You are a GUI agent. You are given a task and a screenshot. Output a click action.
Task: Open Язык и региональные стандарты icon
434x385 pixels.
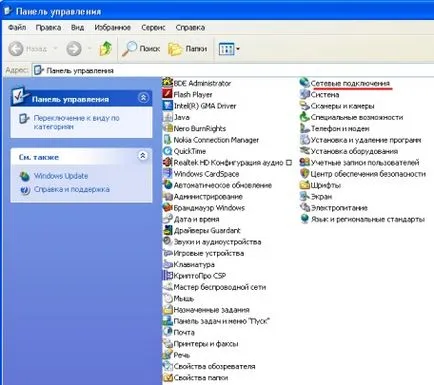click(x=304, y=219)
